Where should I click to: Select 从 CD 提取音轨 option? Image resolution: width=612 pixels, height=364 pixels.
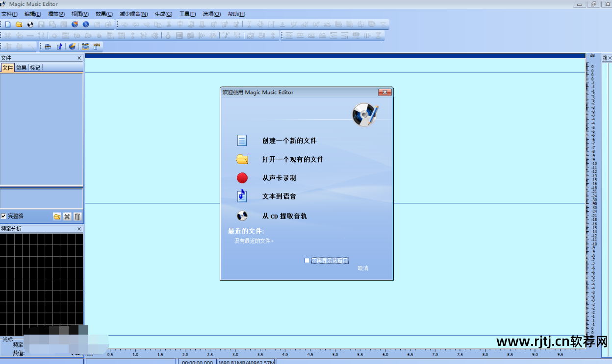[284, 216]
